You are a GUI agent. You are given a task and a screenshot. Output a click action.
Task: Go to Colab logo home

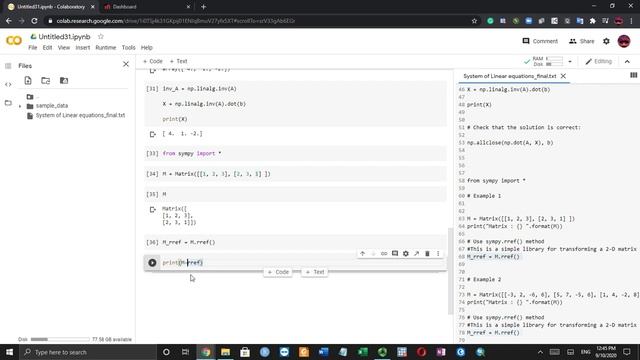(14, 40)
